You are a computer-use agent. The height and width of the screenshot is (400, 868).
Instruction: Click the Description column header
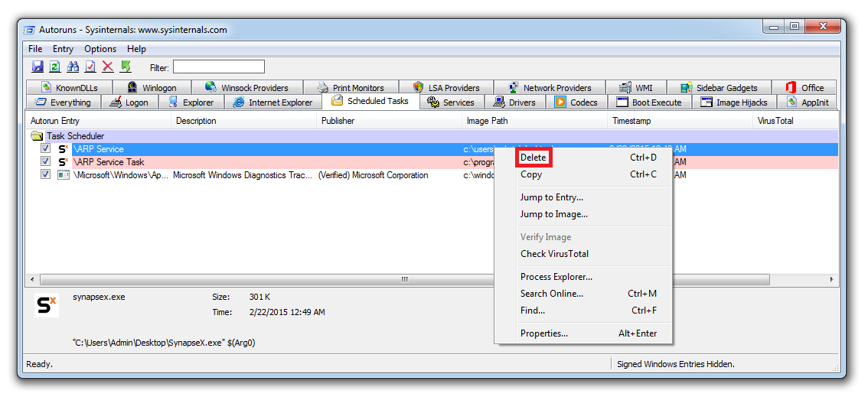(244, 121)
